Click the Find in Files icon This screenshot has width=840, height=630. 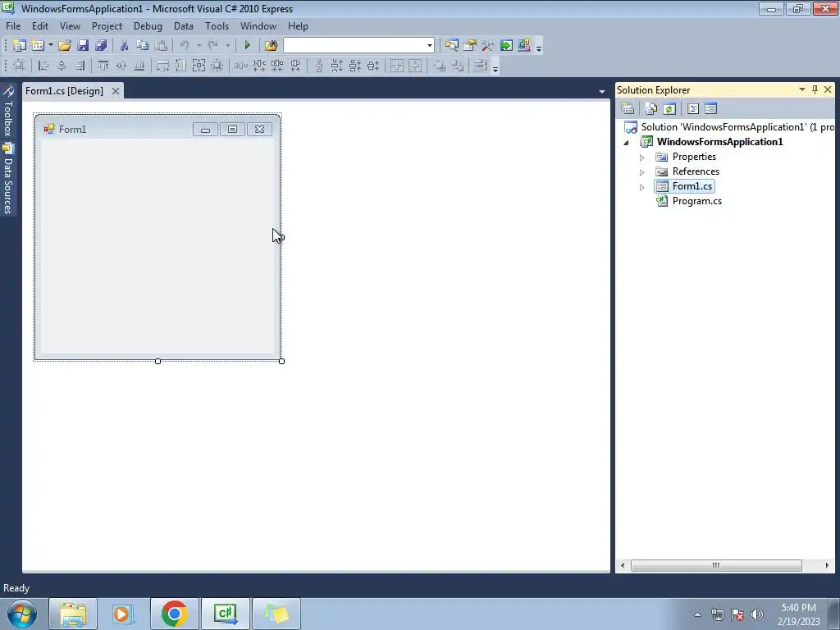271,46
